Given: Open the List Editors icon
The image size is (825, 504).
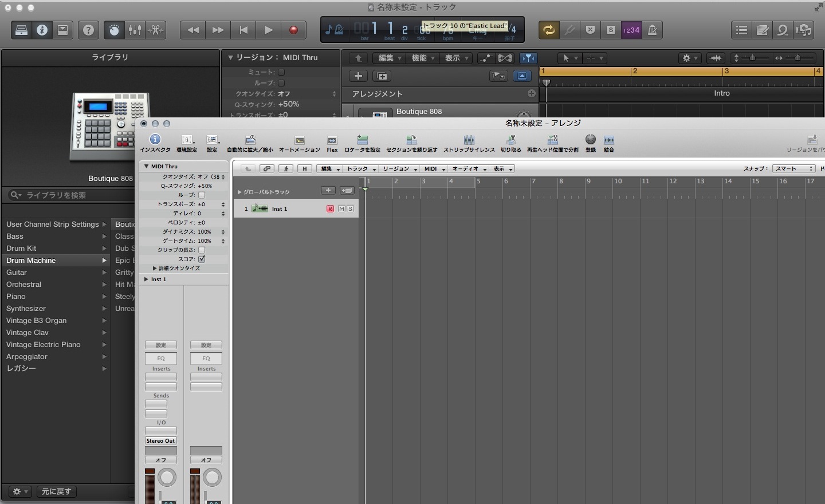Looking at the screenshot, I should (742, 30).
